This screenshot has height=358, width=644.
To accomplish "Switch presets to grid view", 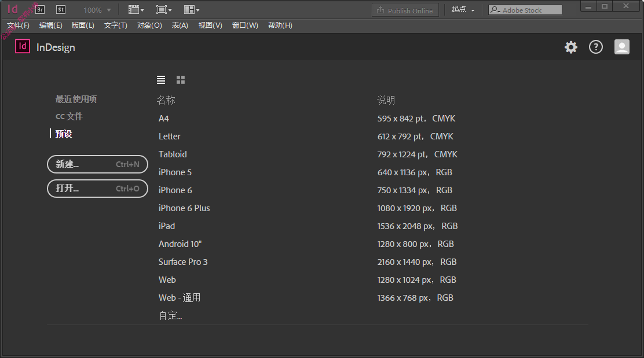I will click(x=181, y=80).
